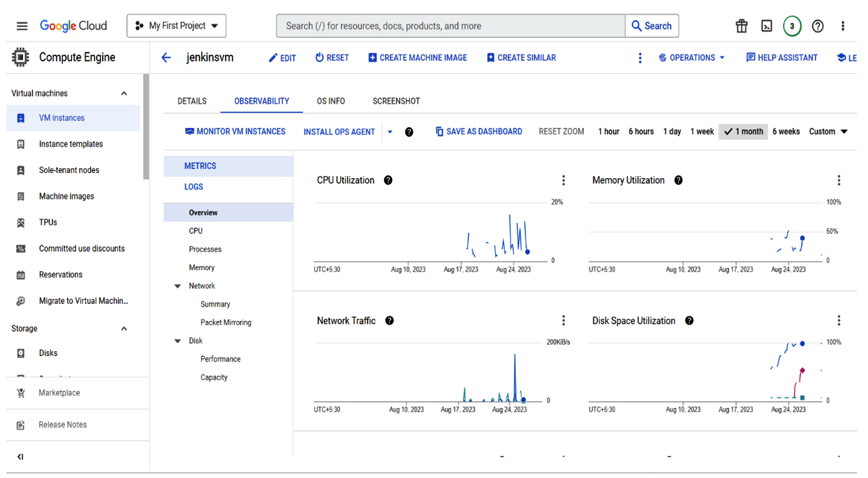The height and width of the screenshot is (478, 868).
Task: Switch to the Screenshot tab
Action: 396,101
